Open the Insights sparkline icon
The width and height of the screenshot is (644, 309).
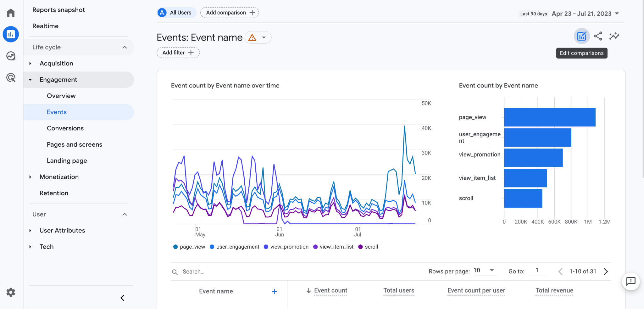coord(614,36)
